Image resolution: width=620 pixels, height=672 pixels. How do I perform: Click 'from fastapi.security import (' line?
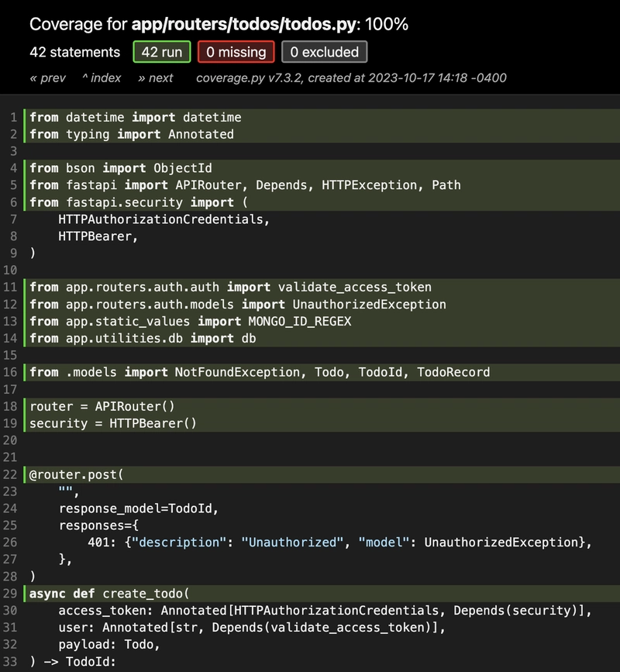pos(139,202)
